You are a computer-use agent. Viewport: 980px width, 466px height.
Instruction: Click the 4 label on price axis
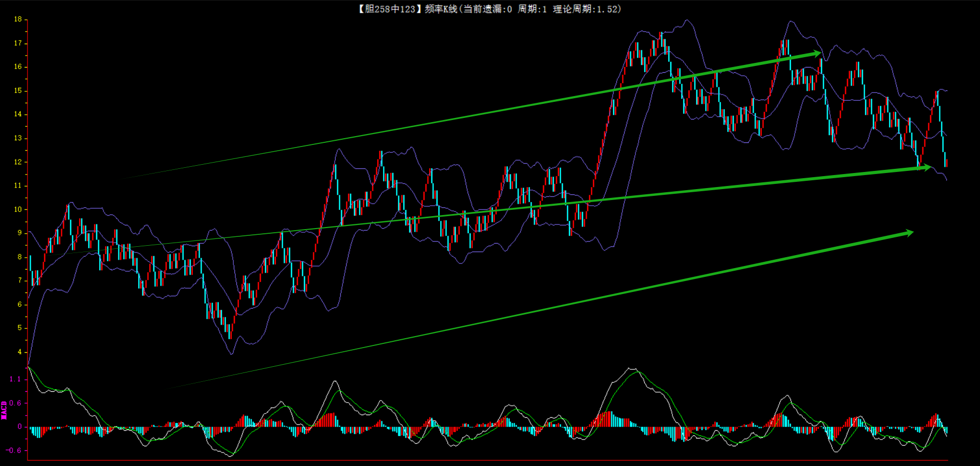[20, 352]
